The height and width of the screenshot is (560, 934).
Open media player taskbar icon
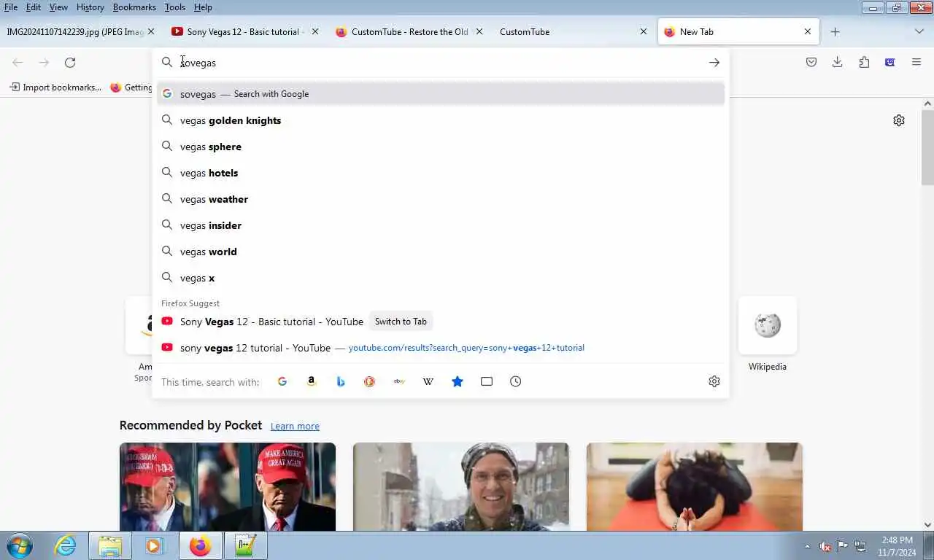(154, 545)
